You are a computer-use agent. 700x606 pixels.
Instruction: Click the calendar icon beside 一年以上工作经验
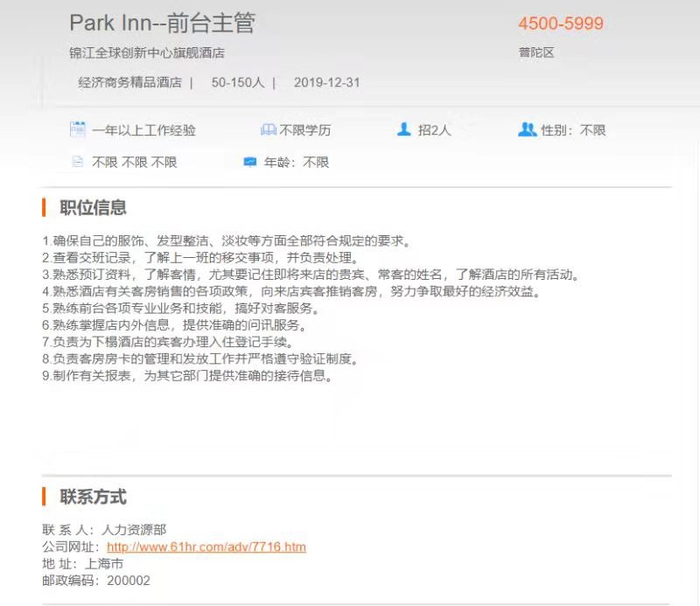pyautogui.click(x=77, y=129)
